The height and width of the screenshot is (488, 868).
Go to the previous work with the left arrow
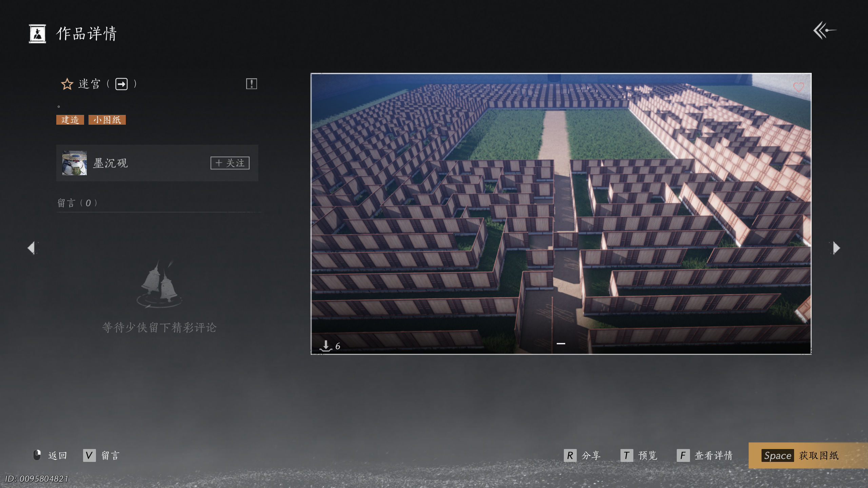coord(32,248)
